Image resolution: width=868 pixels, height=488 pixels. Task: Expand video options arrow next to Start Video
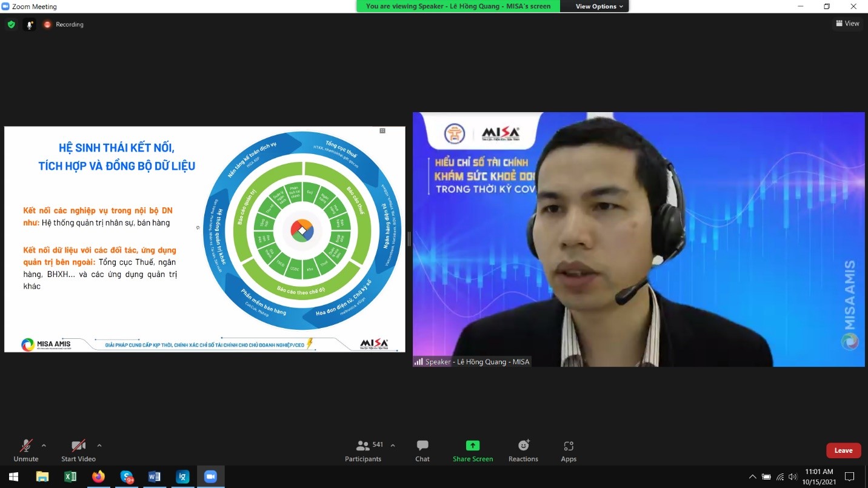pyautogui.click(x=99, y=446)
